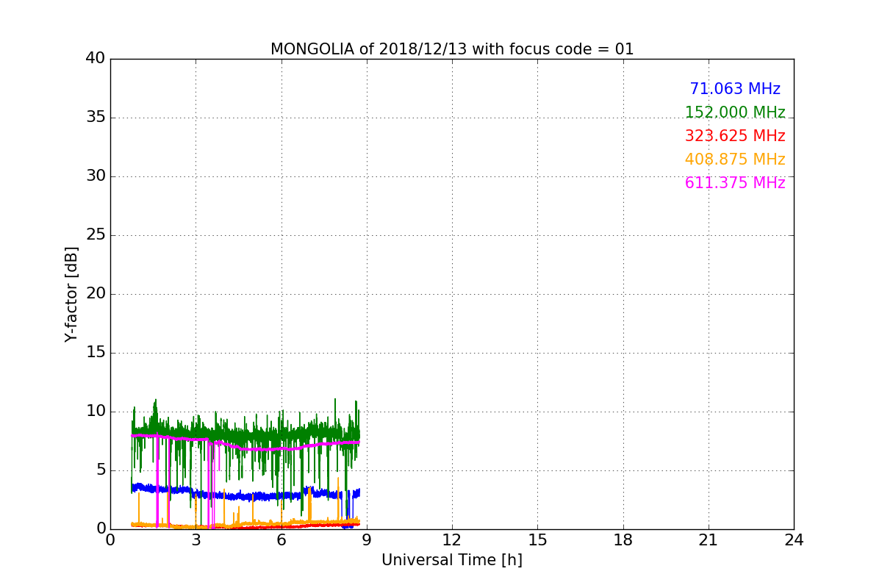
Task: Click y-axis tick label 10
Action: pyautogui.click(x=96, y=412)
